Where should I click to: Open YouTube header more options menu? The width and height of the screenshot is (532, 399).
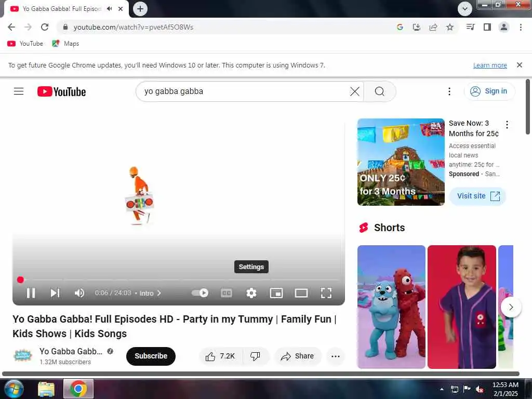449,91
